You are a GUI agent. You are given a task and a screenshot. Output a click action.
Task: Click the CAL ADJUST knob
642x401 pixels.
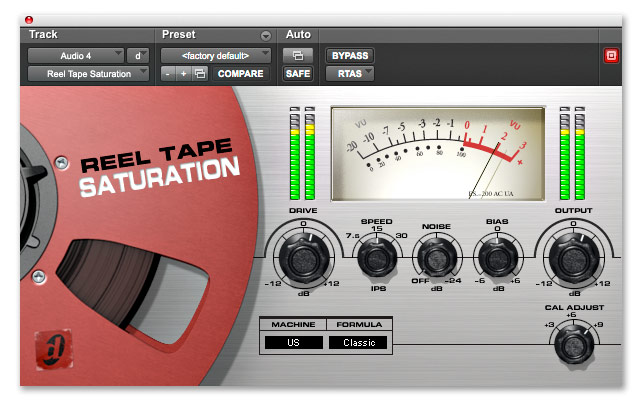pos(574,345)
